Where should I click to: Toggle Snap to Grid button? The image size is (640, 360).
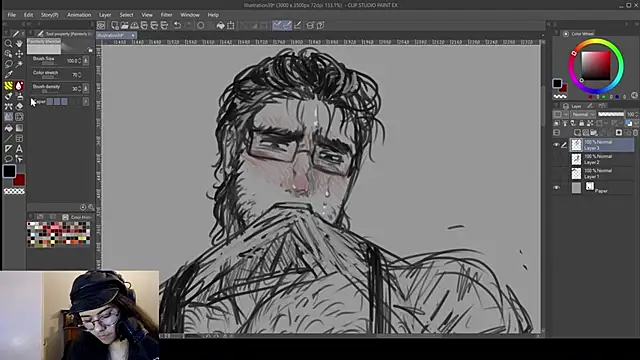[298, 25]
